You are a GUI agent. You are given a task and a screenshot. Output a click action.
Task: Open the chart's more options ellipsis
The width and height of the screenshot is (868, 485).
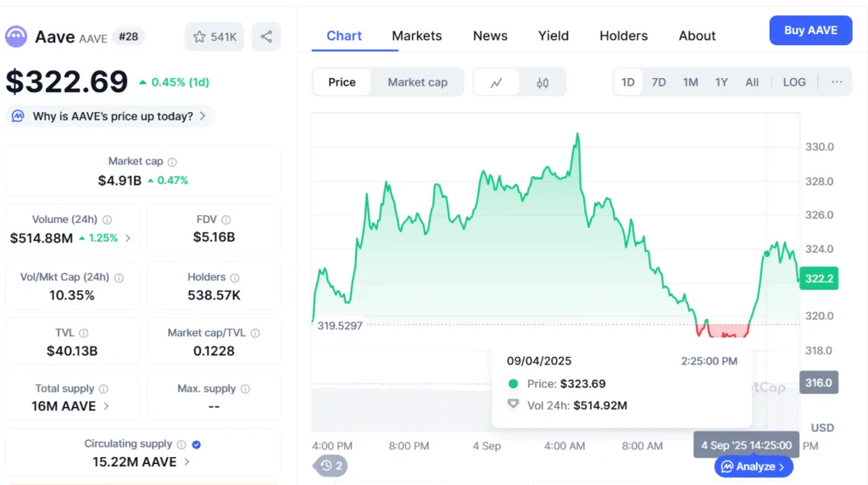(837, 82)
